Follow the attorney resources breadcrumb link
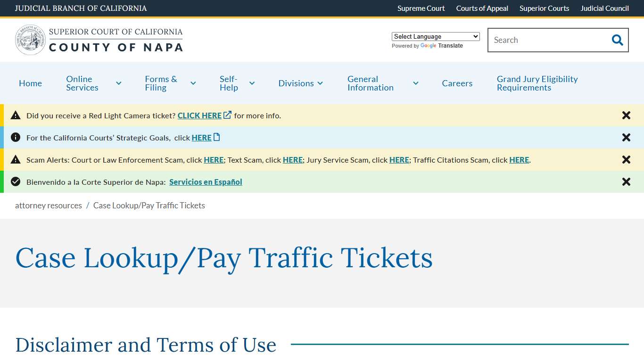The height and width of the screenshot is (362, 644). 48,205
